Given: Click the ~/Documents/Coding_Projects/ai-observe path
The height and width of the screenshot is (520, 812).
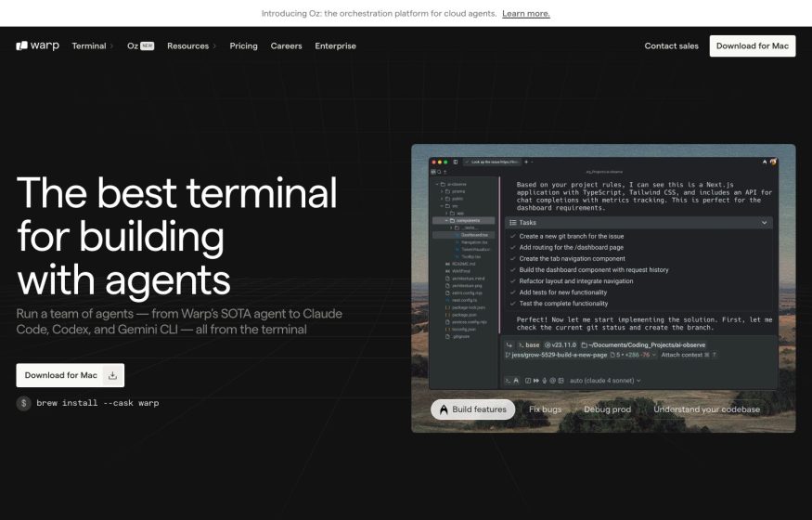Looking at the screenshot, I should 647,344.
